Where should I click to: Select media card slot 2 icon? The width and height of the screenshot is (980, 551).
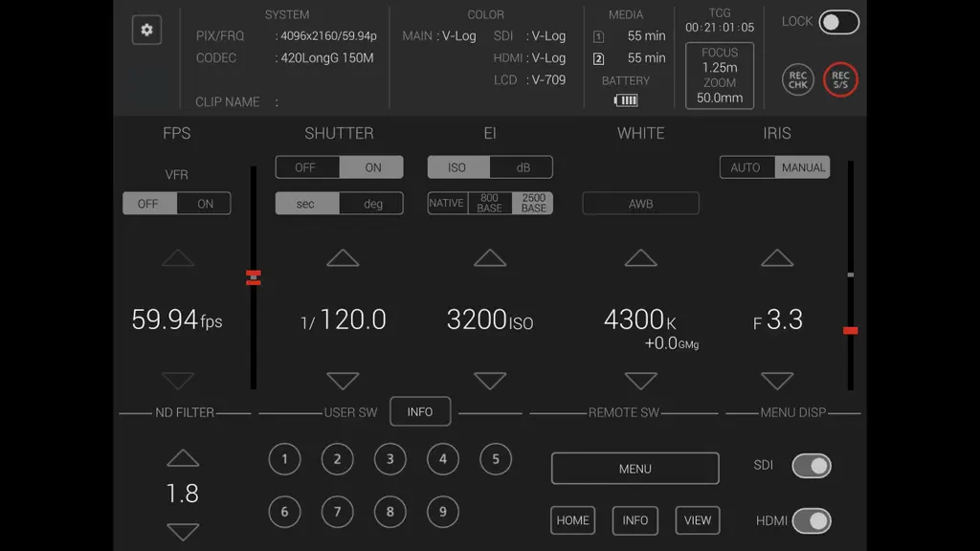(598, 58)
